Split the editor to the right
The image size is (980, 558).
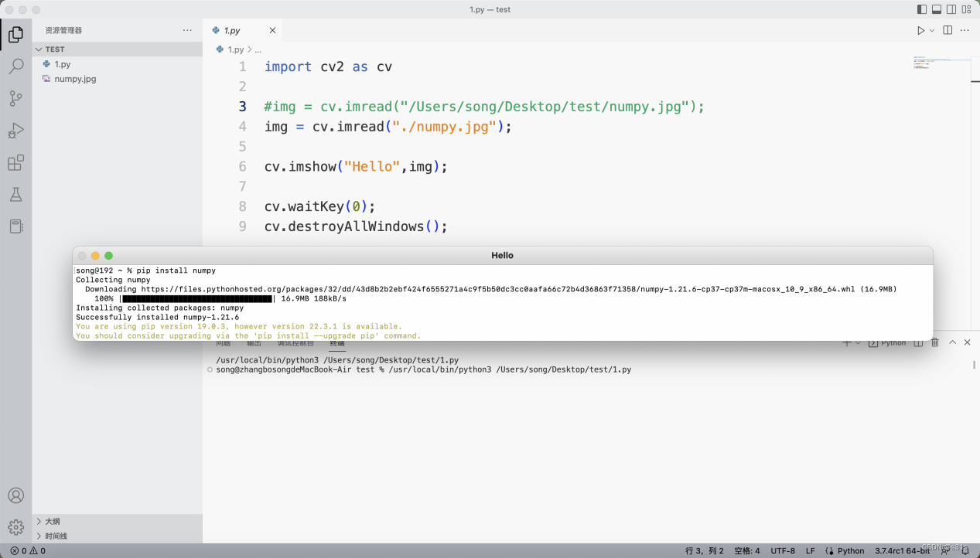tap(948, 30)
